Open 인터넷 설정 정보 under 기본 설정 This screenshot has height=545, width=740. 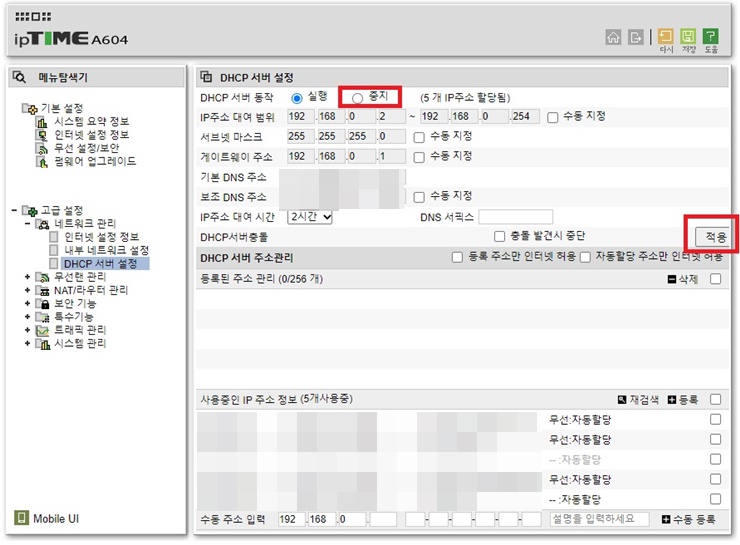click(x=92, y=135)
